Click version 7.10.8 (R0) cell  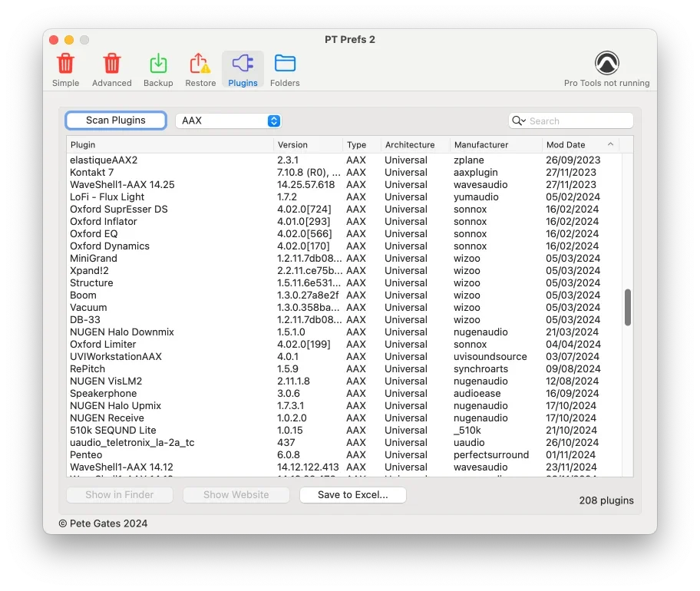click(309, 172)
